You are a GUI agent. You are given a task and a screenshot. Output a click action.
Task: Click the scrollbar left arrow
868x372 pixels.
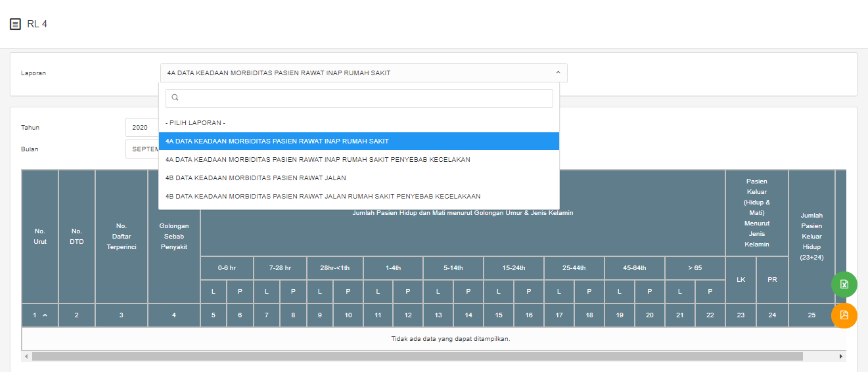[26, 356]
